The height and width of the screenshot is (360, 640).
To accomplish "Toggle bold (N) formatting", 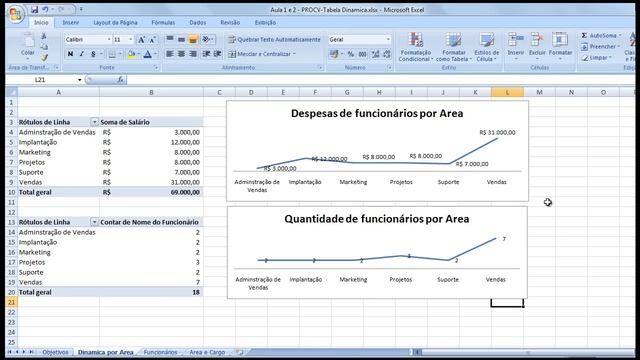I will 70,54.
